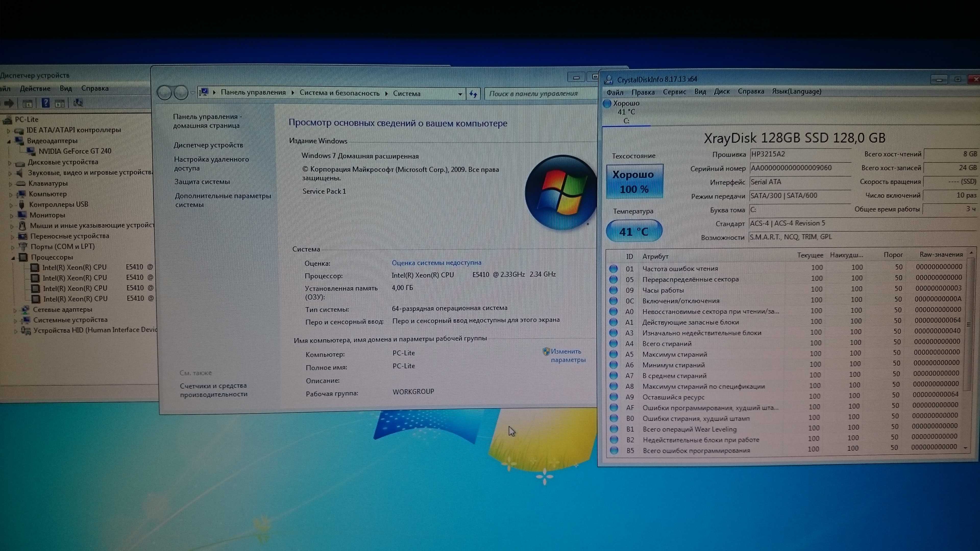Click the blue Хорошо disk status icon for C:
Screen dimensions: 980x551
607,103
